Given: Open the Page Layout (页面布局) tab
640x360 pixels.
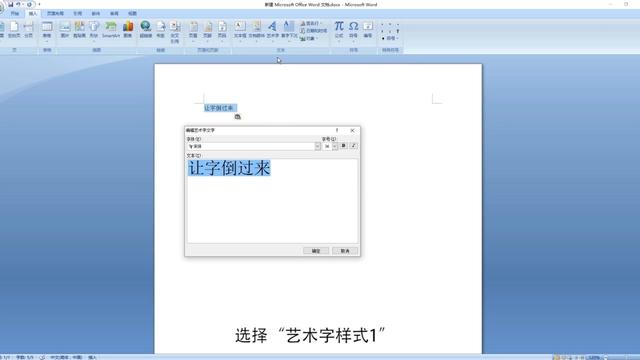Looking at the screenshot, I should [55, 13].
